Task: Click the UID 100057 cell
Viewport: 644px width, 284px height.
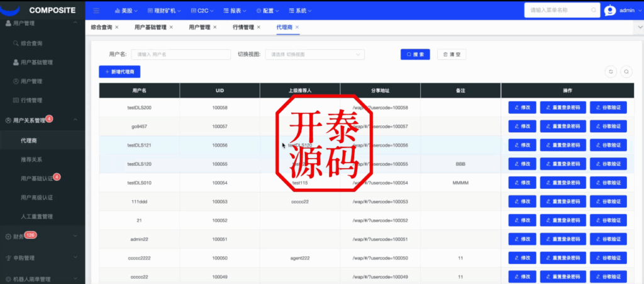Action: tap(219, 127)
